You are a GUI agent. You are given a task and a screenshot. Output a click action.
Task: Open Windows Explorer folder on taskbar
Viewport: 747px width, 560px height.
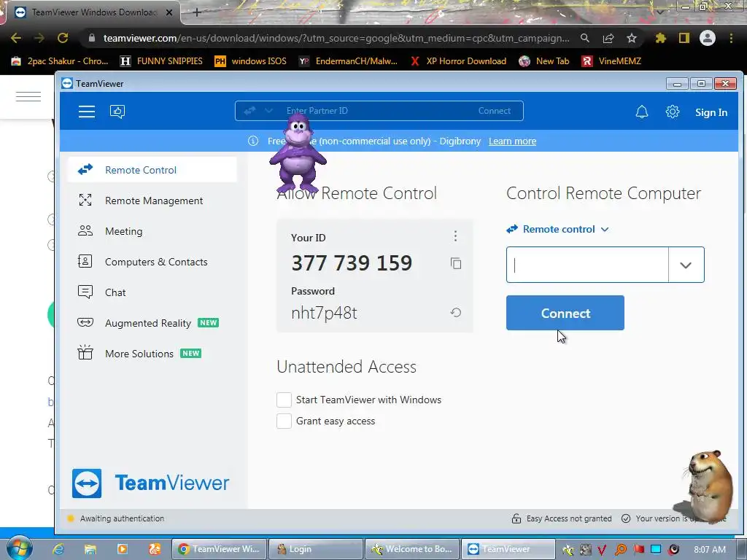[90, 549]
